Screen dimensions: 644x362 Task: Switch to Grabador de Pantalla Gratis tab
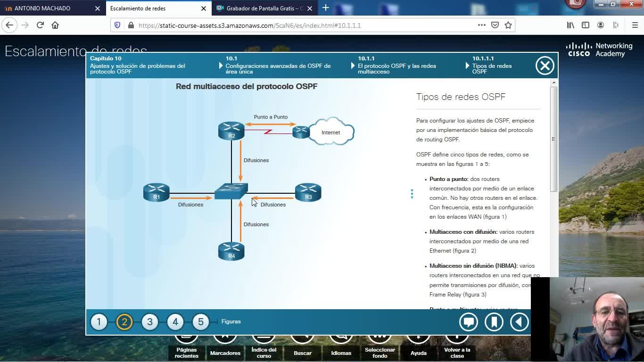click(x=265, y=8)
